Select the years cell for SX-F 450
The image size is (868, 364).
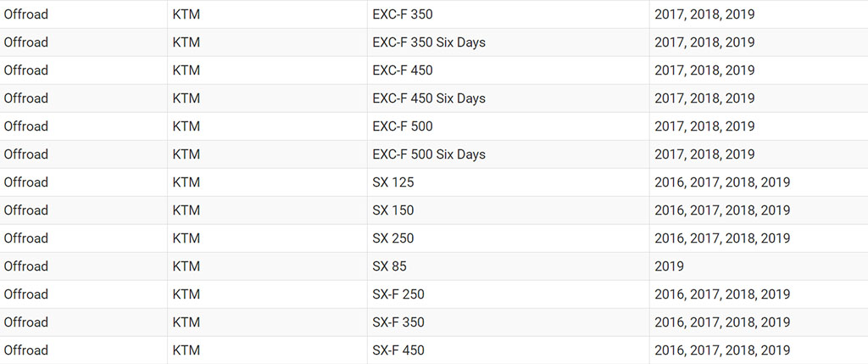pyautogui.click(x=759, y=350)
